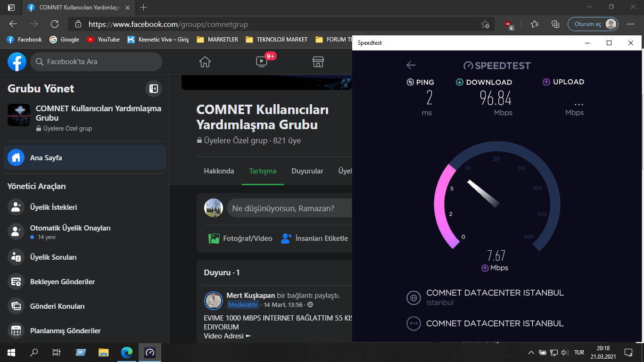Click the Ne düşünüyorsun, Ramazan? post box
644x362 pixels.
[x=289, y=208]
